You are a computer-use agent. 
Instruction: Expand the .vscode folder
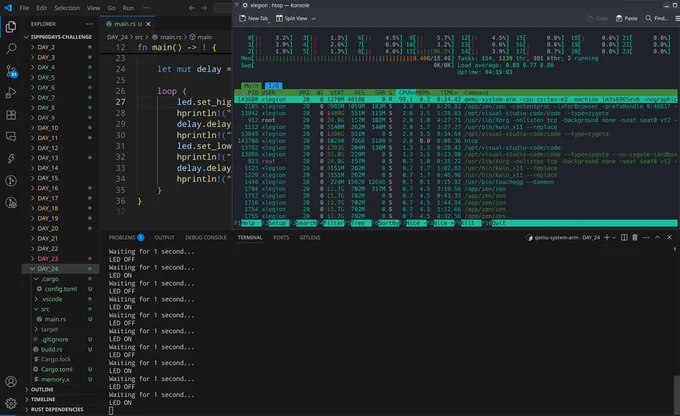61,299
